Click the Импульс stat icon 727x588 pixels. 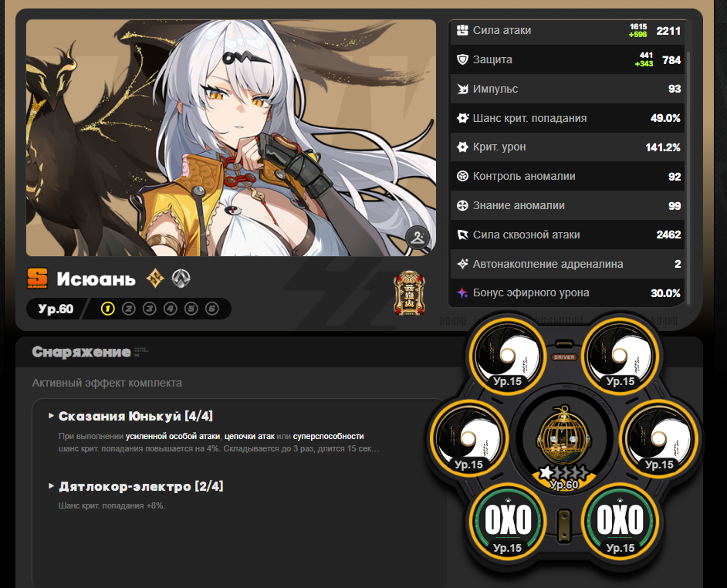pyautogui.click(x=462, y=89)
